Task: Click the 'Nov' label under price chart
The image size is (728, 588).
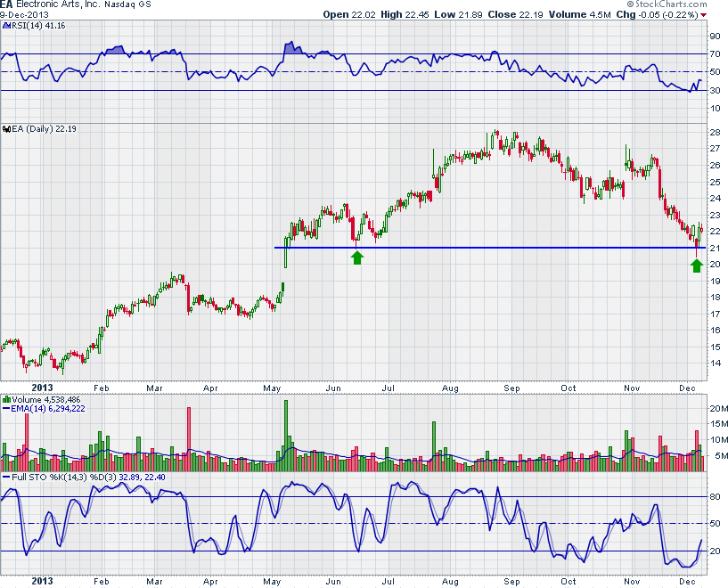Action: (x=632, y=388)
